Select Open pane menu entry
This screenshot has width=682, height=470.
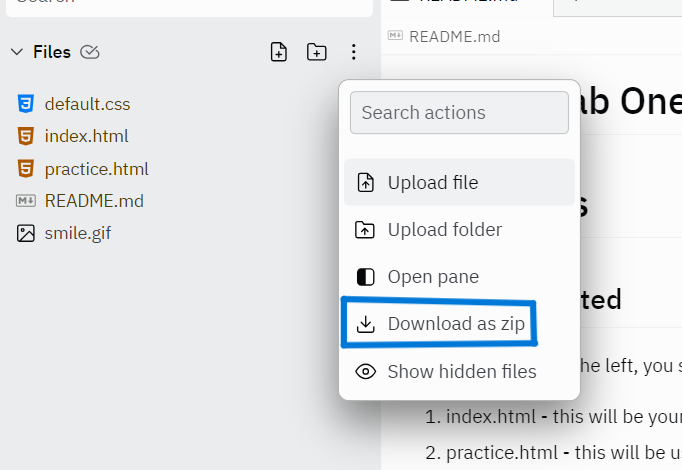point(459,277)
